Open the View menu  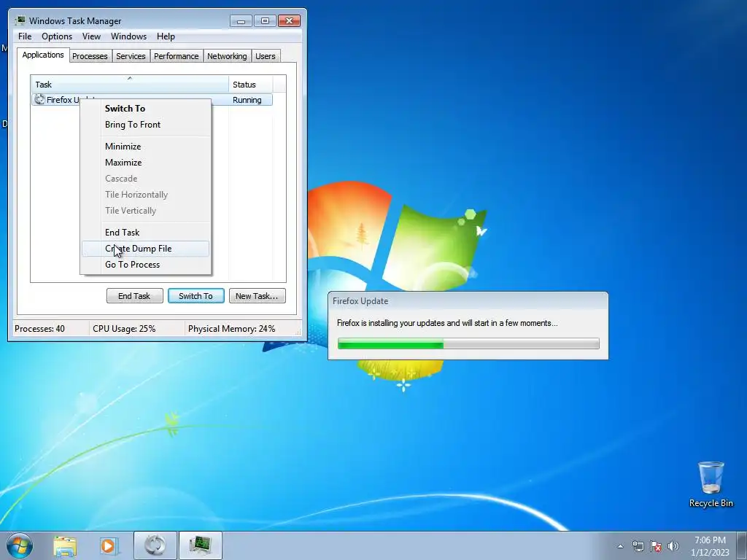[x=91, y=36]
